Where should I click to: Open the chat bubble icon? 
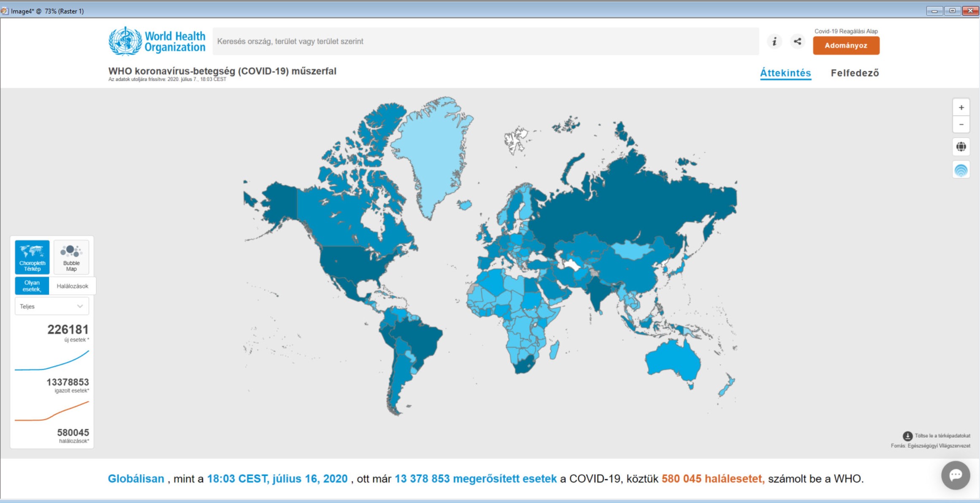[956, 475]
